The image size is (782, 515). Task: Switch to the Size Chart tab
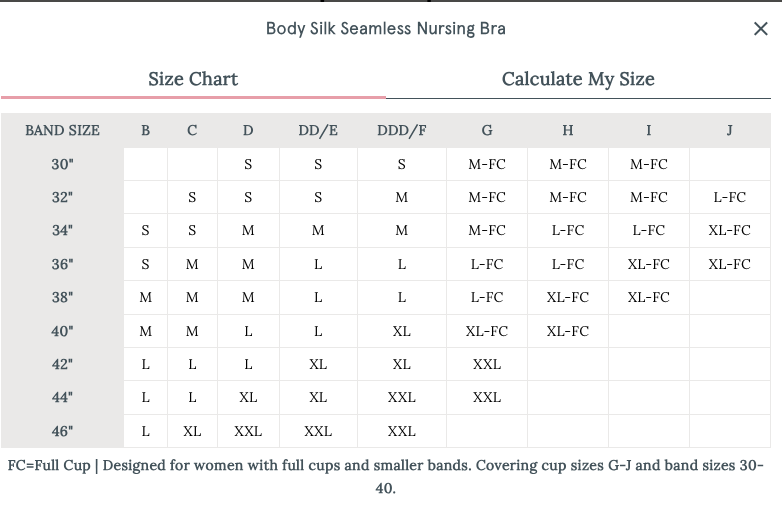[193, 79]
